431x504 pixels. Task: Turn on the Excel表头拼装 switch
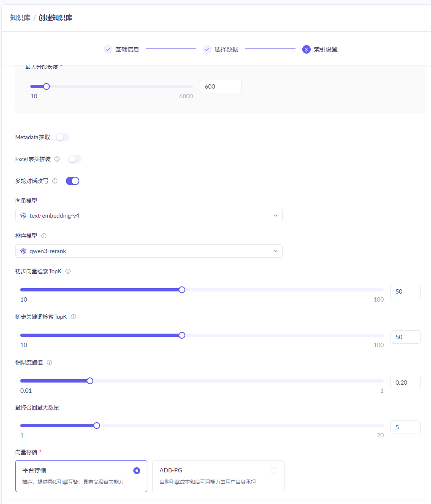click(x=75, y=159)
